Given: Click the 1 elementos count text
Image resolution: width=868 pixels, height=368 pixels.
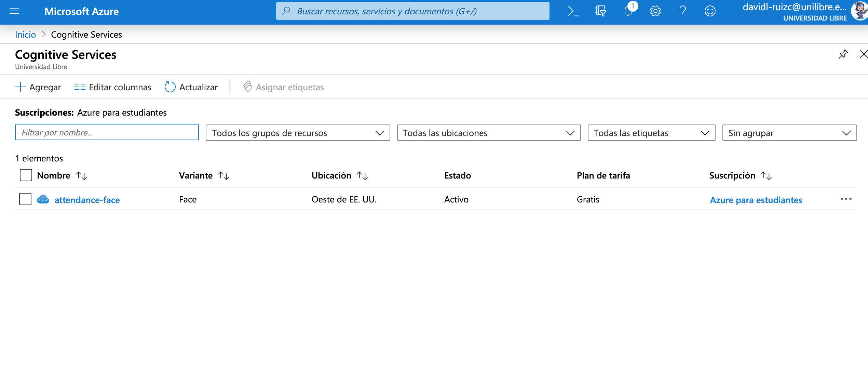Looking at the screenshot, I should [x=39, y=158].
